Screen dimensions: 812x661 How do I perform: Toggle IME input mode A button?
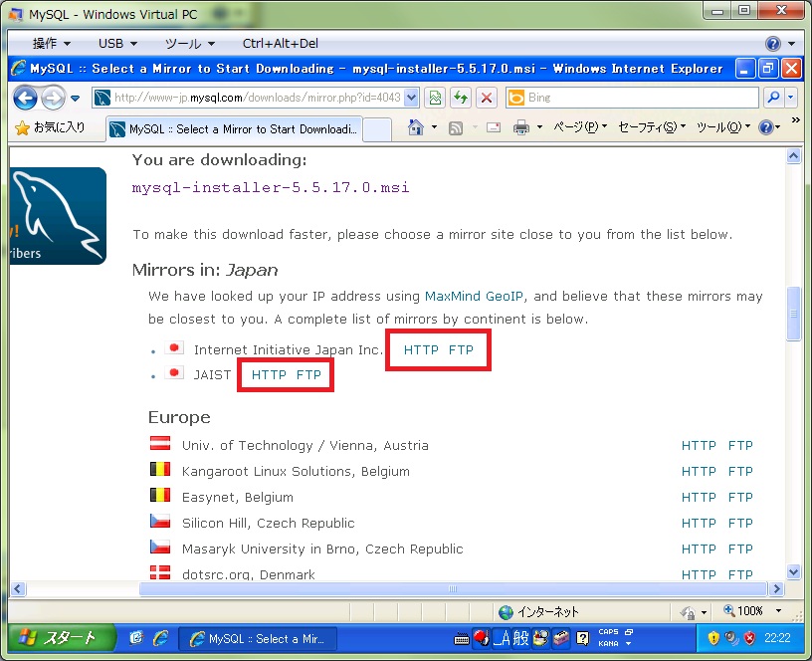(x=502, y=638)
